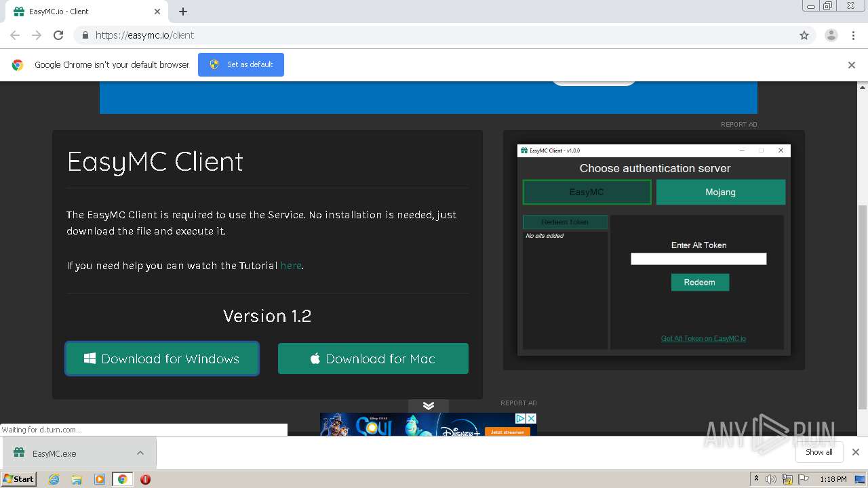
Task: Open media player from taskbar
Action: point(100,479)
